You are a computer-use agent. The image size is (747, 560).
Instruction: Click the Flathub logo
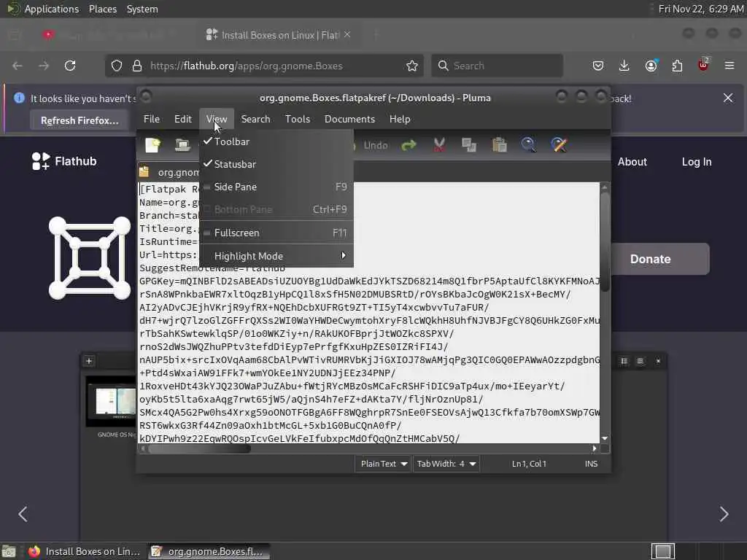[64, 161]
